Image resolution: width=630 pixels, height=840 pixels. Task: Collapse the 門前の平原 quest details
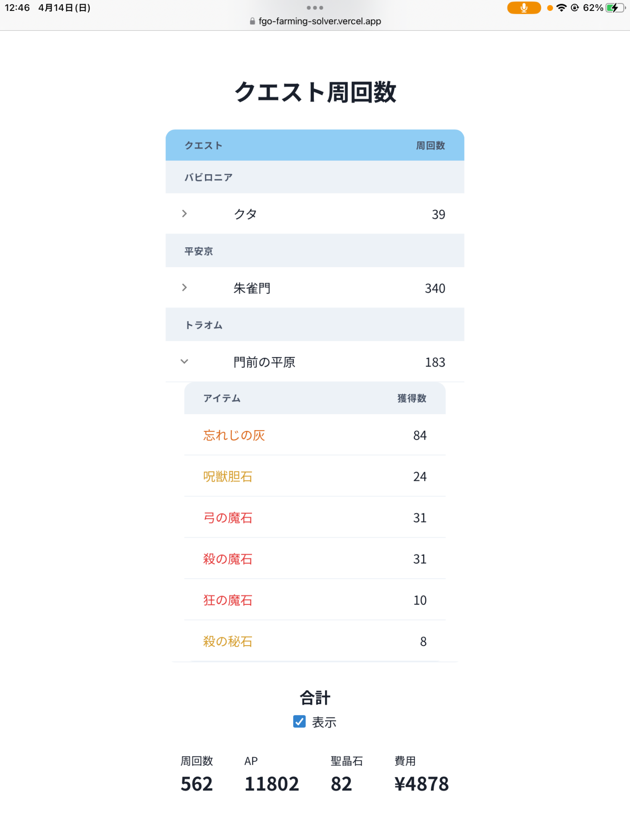pos(184,362)
